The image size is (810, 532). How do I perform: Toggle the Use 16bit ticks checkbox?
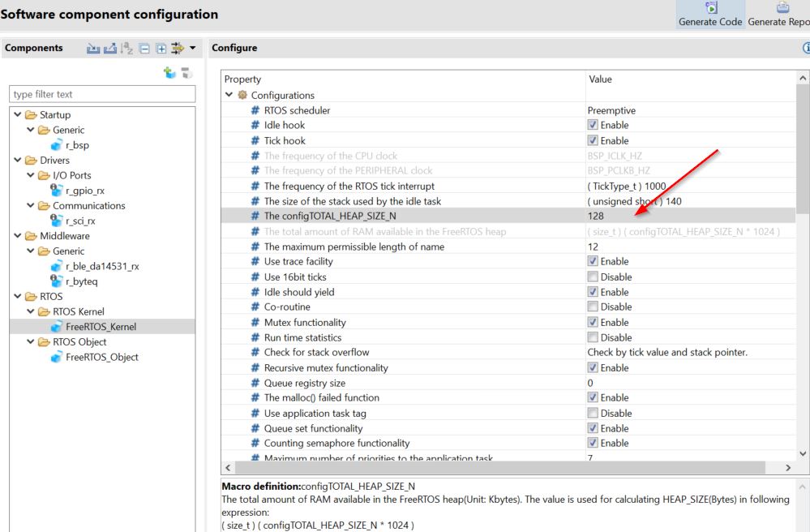click(593, 277)
